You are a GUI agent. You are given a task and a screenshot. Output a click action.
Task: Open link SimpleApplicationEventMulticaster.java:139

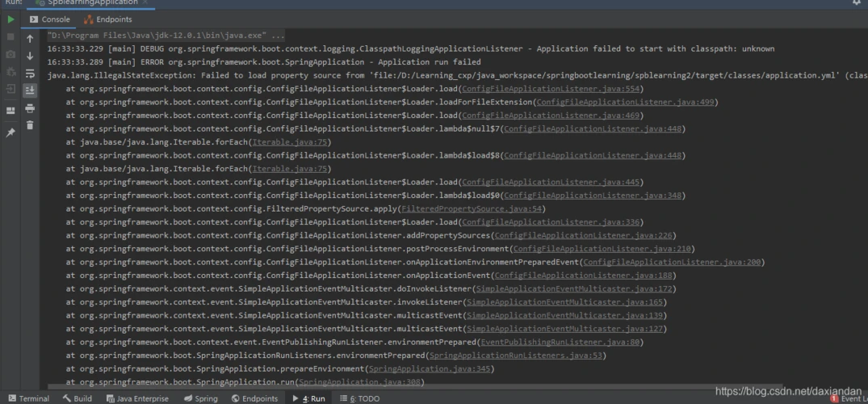[564, 315]
